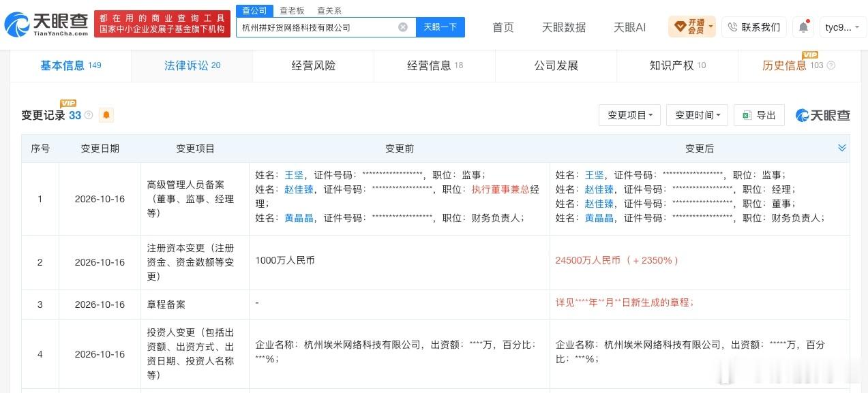Expand the 开通会员 membership dropdown
Image resolution: width=868 pixels, height=393 pixels.
(692, 27)
